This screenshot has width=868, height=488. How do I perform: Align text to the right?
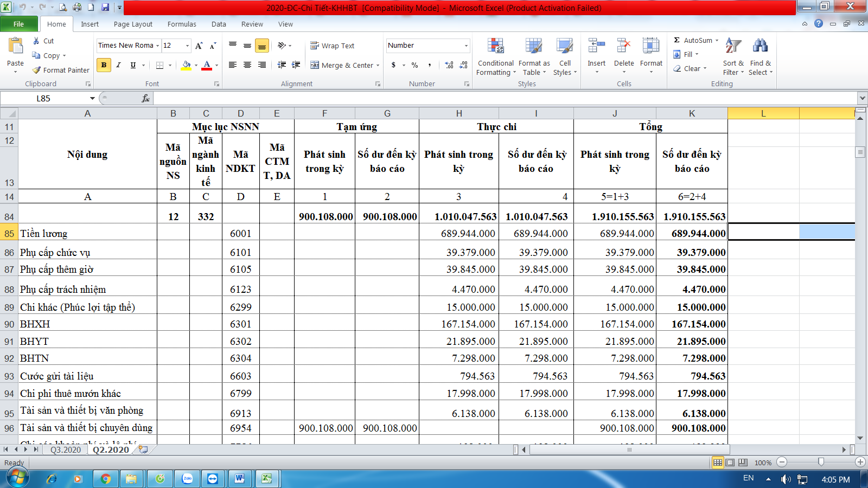(x=261, y=65)
